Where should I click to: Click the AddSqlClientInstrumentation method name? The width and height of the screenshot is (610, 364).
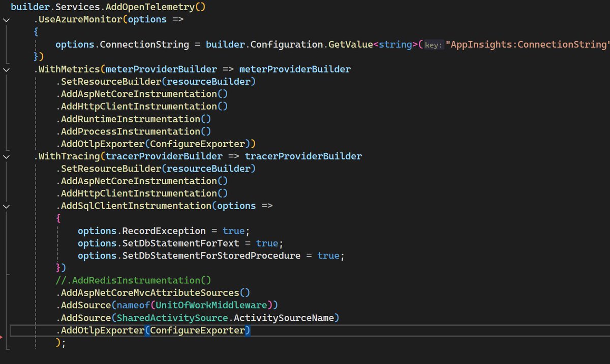(136, 206)
